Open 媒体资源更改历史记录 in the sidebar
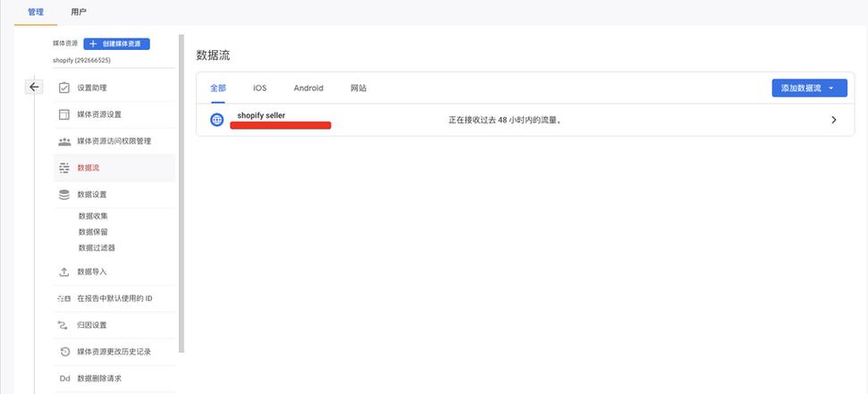The width and height of the screenshot is (868, 394). click(x=114, y=352)
